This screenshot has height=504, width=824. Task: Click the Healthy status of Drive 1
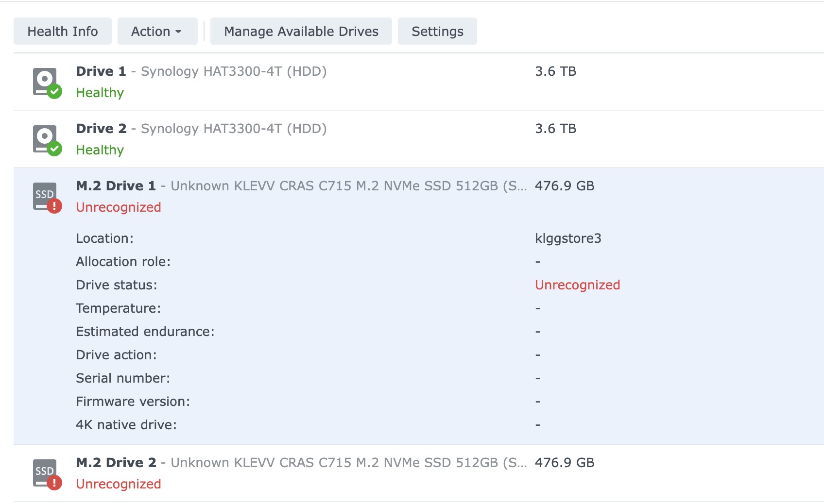pyautogui.click(x=100, y=93)
